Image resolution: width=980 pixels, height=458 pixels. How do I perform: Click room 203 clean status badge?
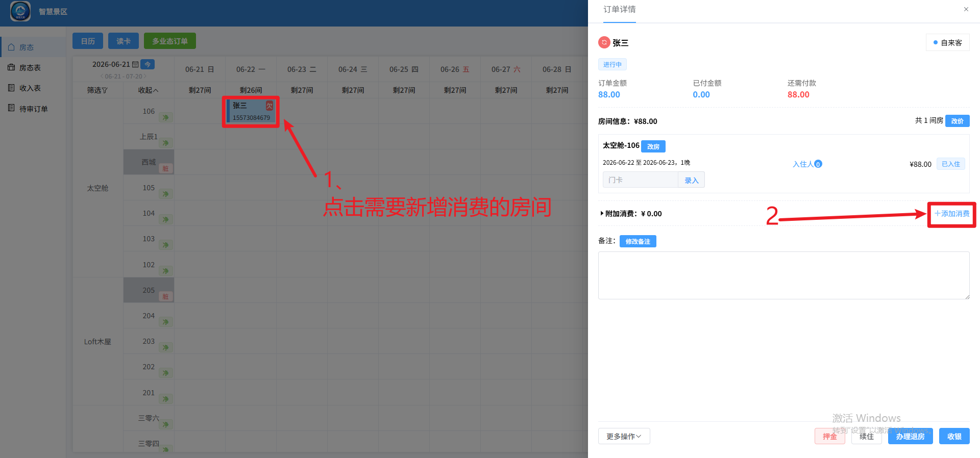click(x=165, y=348)
